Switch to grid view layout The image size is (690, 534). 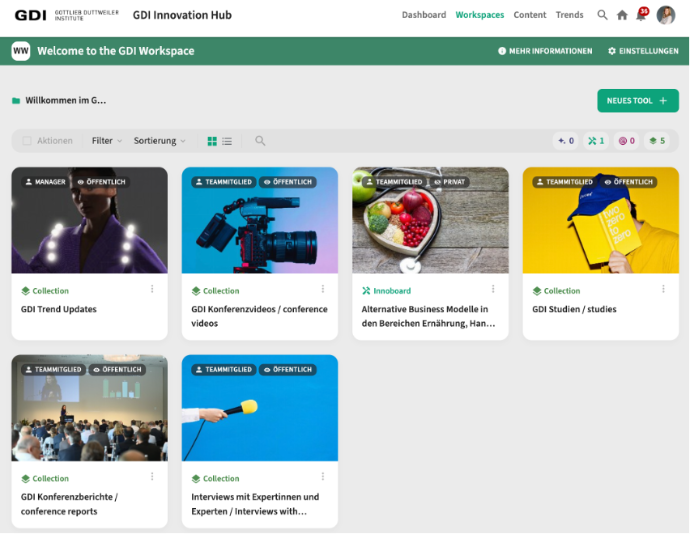(x=212, y=141)
